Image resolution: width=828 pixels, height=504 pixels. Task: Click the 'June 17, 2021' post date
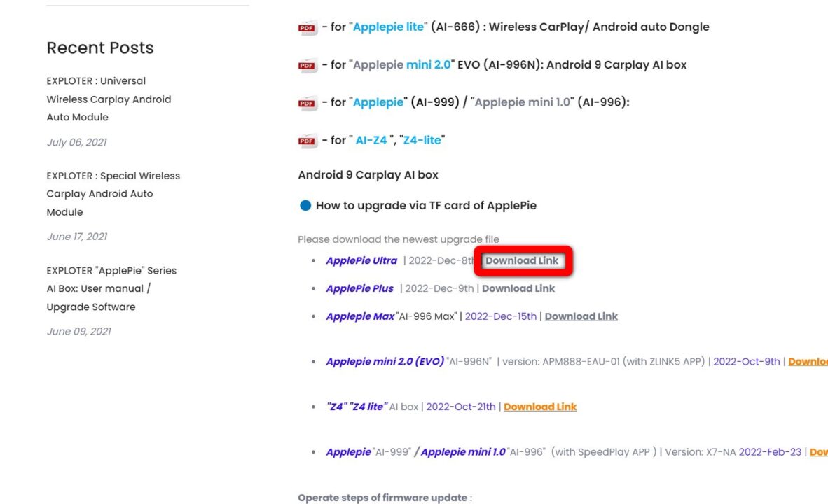coord(77,237)
